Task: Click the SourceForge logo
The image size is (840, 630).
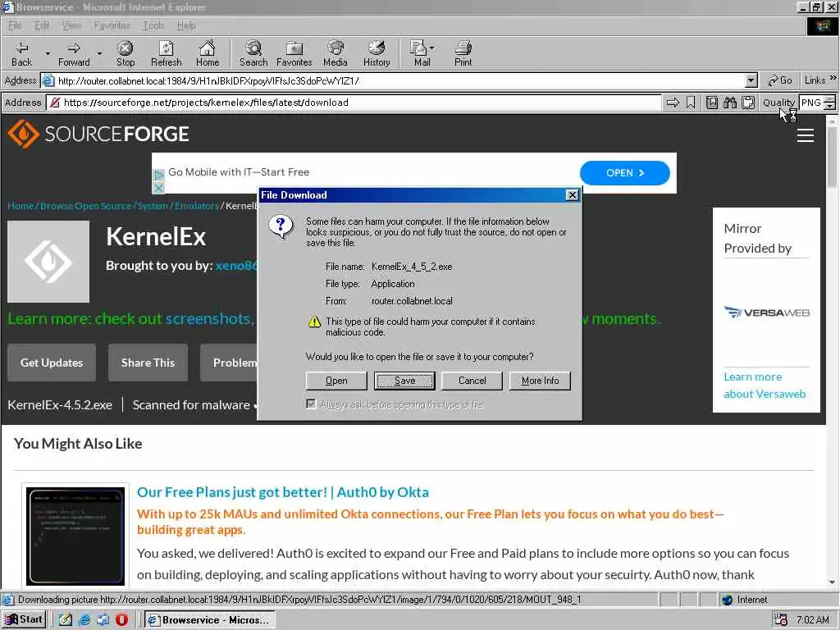Action: [98, 134]
